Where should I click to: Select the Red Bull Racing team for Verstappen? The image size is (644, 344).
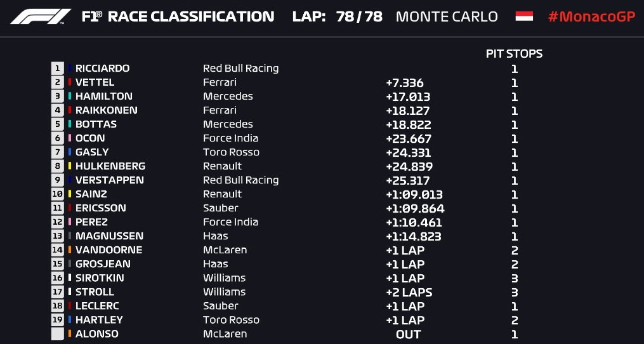pyautogui.click(x=240, y=180)
